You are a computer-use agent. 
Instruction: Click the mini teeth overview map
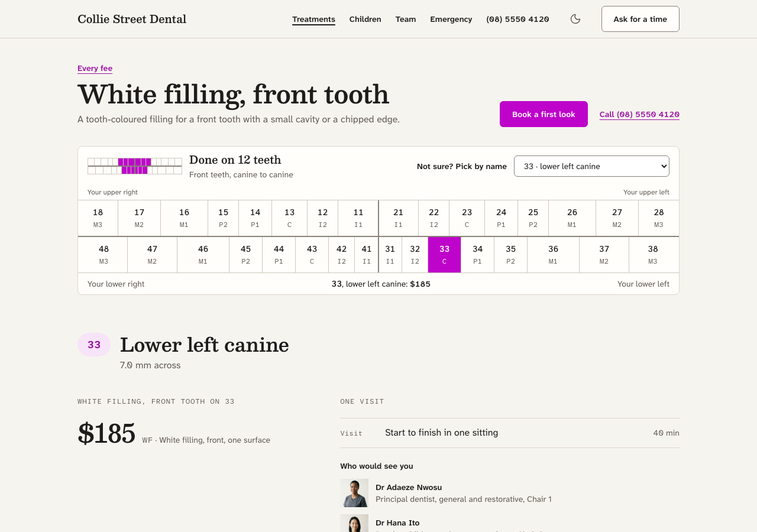click(135, 166)
